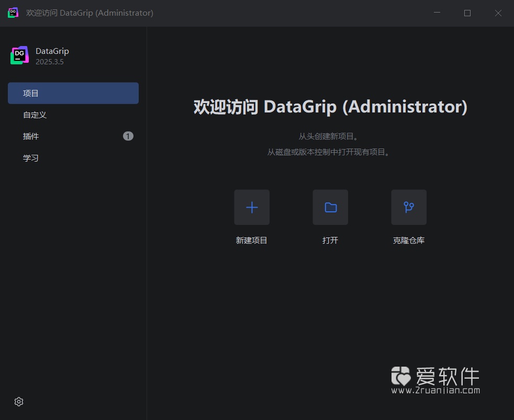Click the 爱软件 watermark logo

[401, 375]
